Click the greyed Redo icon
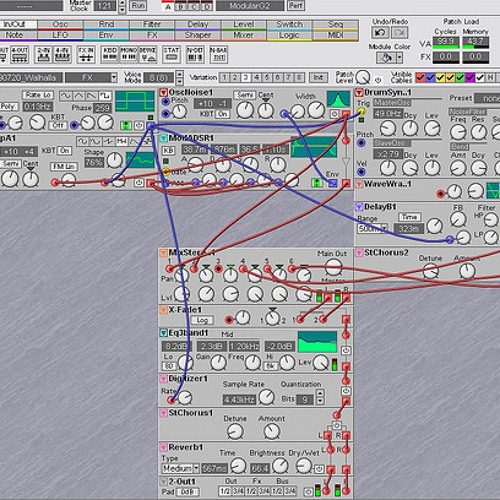Image resolution: width=500 pixels, height=500 pixels. (x=399, y=33)
